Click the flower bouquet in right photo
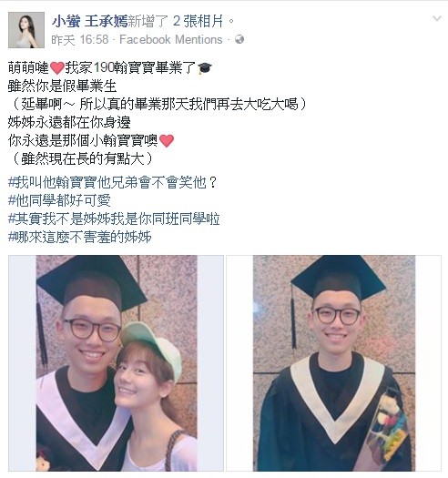This screenshot has width=448, height=478. (387, 427)
